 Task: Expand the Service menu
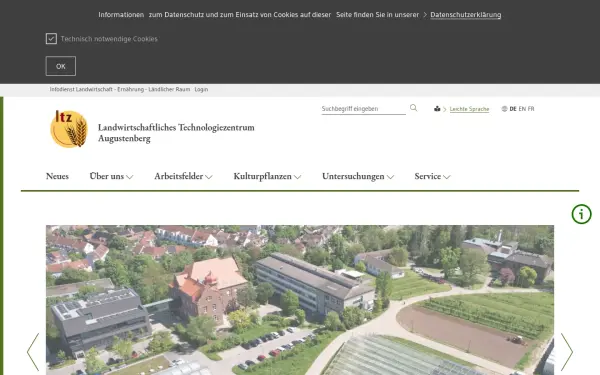coord(432,176)
